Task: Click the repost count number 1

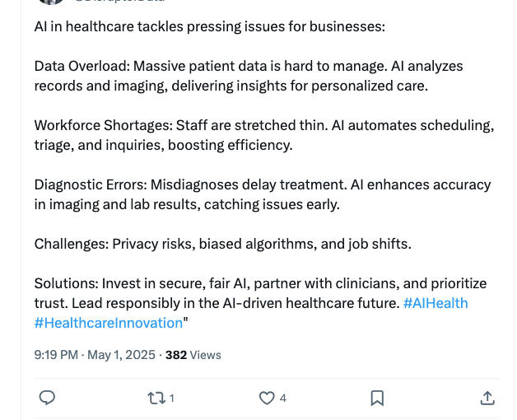Action: pyautogui.click(x=171, y=399)
